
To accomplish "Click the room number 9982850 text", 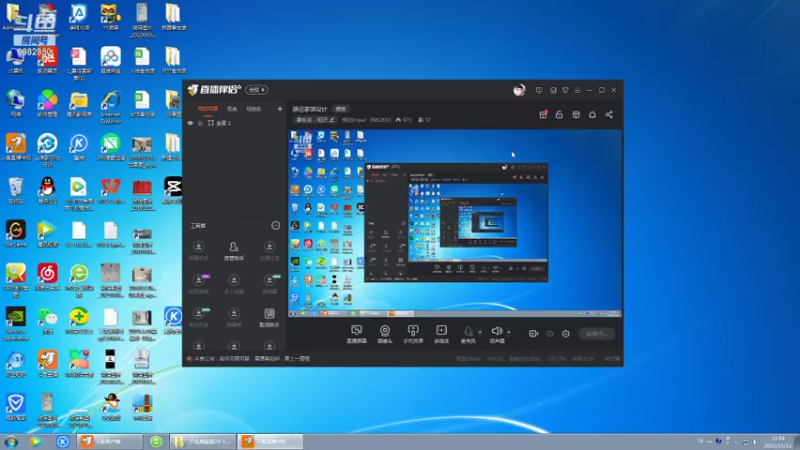I will click(x=380, y=120).
